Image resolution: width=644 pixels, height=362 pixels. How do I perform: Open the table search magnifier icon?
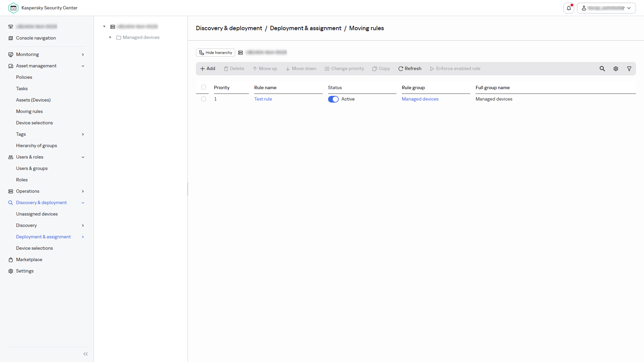click(x=602, y=69)
